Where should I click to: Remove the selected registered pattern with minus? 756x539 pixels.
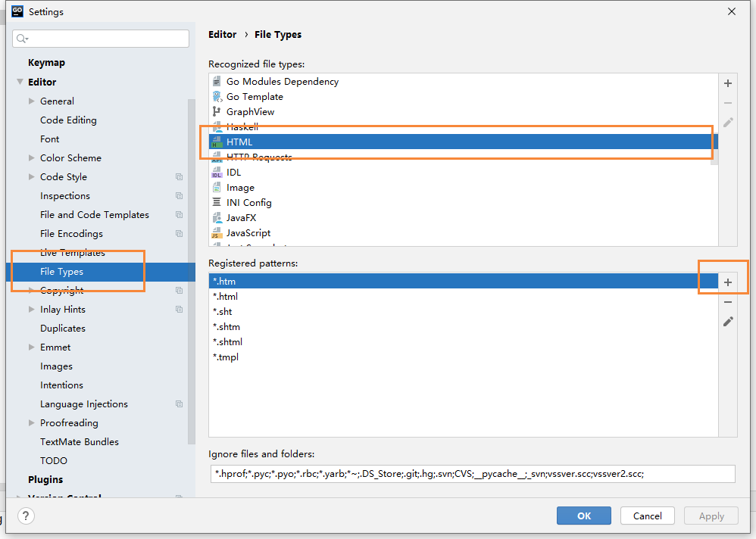coord(728,302)
